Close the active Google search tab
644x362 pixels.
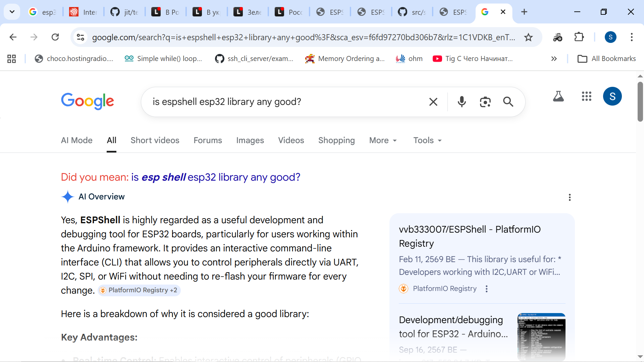point(503,12)
